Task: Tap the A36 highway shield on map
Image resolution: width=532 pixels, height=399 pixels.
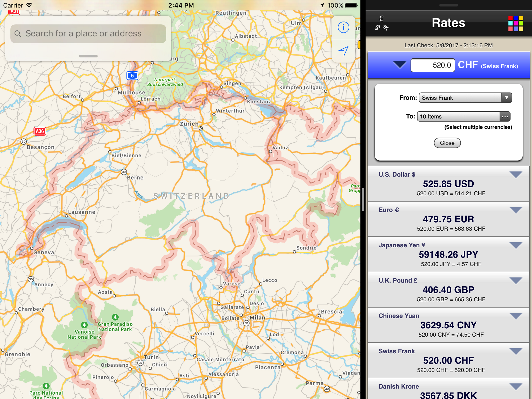Action: [40, 131]
